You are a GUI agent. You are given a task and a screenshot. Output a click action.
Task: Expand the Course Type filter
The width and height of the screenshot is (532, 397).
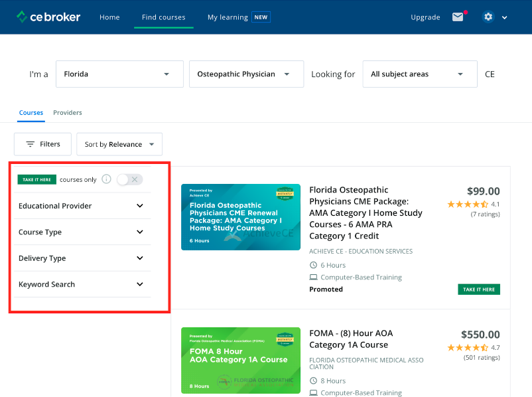[82, 232]
